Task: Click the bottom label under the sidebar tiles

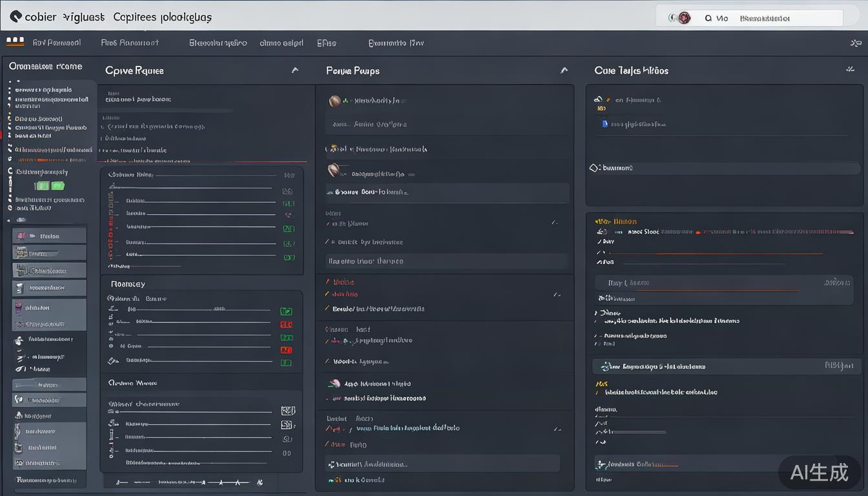Action: 46,480
